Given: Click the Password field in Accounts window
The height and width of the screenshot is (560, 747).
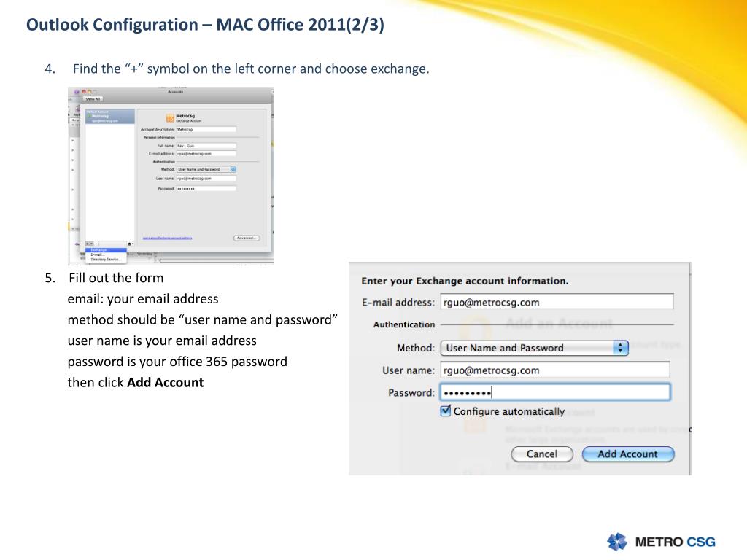Looking at the screenshot, I should 206,189.
